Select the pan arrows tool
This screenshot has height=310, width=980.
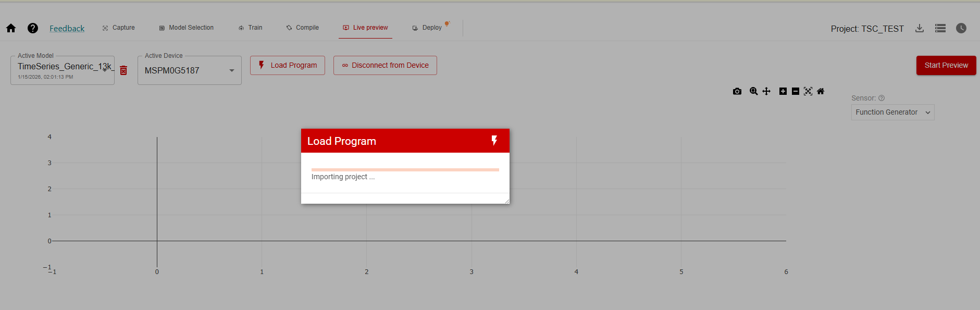pyautogui.click(x=766, y=91)
